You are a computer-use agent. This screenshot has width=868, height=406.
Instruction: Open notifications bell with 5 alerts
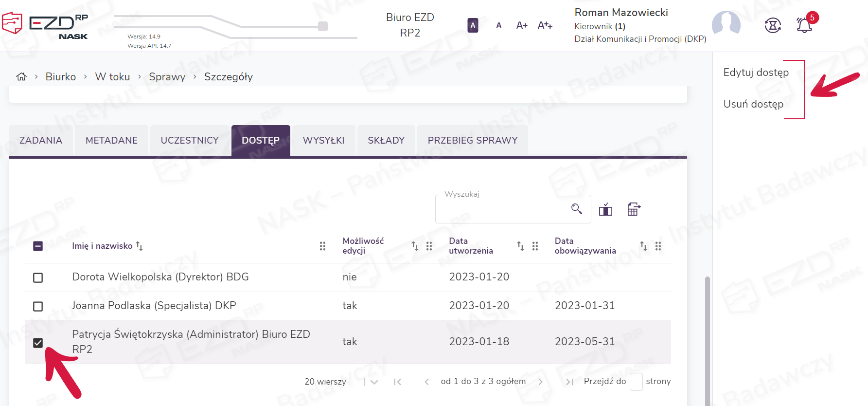[804, 25]
